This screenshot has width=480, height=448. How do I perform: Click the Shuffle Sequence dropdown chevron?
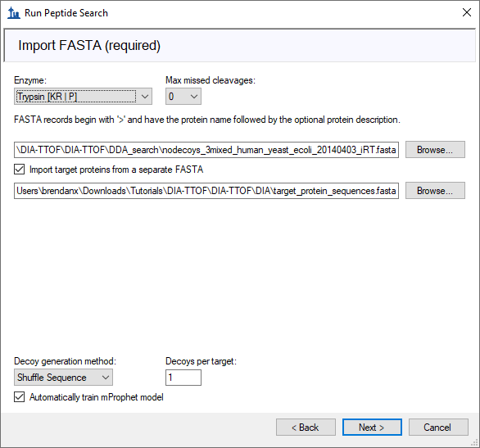tap(106, 378)
